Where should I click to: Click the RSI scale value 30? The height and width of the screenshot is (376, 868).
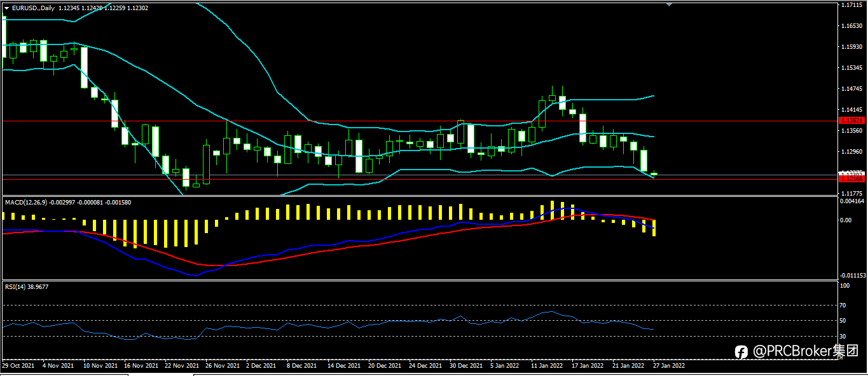click(x=844, y=336)
